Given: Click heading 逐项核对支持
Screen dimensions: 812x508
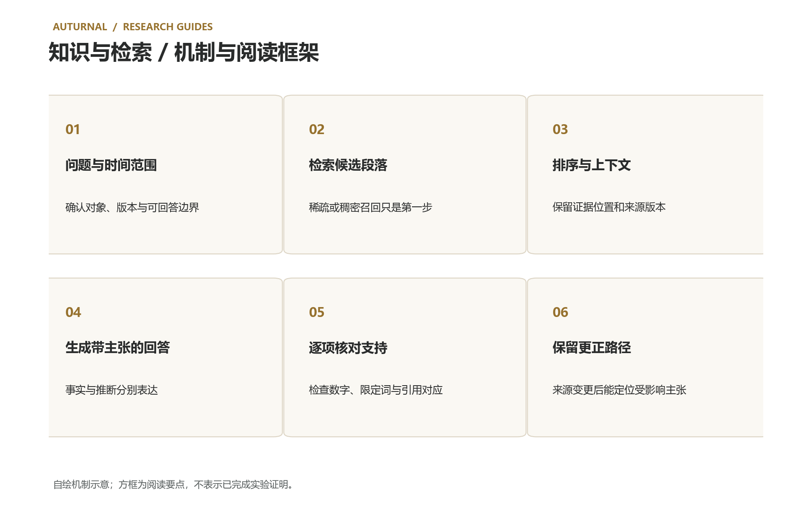Looking at the screenshot, I should click(x=348, y=348).
